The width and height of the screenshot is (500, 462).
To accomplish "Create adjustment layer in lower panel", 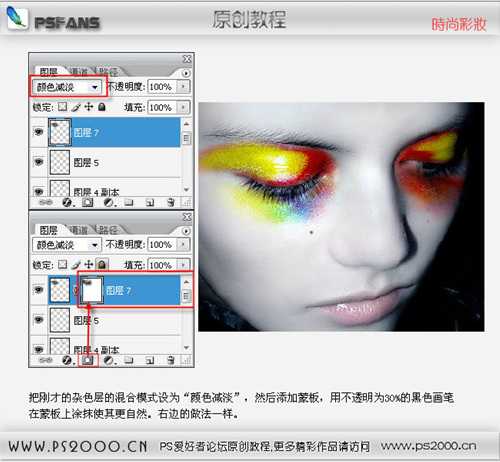I will (109, 360).
